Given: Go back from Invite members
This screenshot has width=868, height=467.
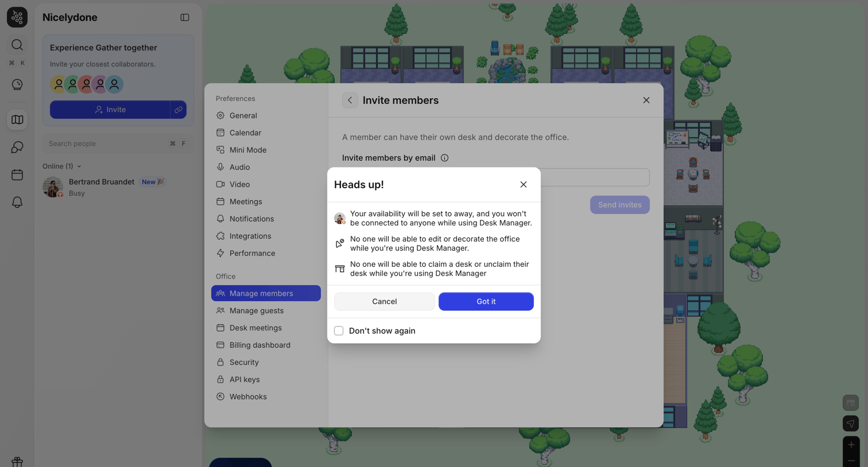Looking at the screenshot, I should pos(350,100).
